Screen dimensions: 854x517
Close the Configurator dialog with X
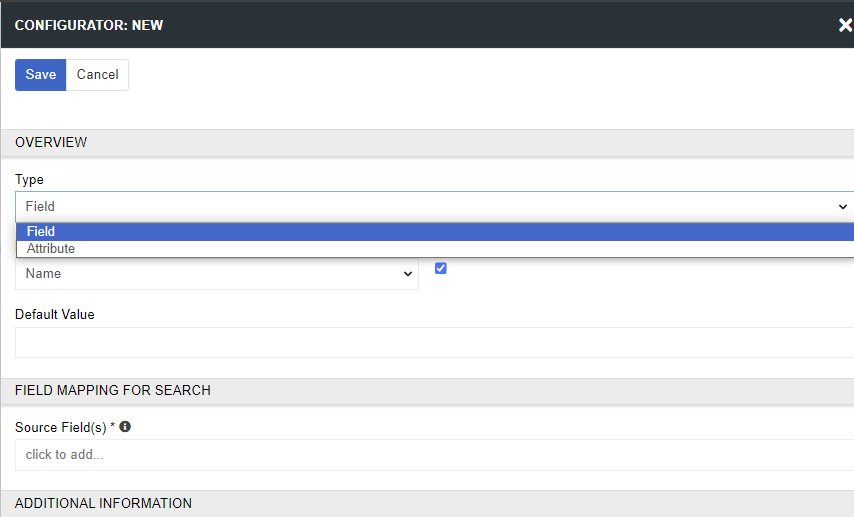pos(845,25)
